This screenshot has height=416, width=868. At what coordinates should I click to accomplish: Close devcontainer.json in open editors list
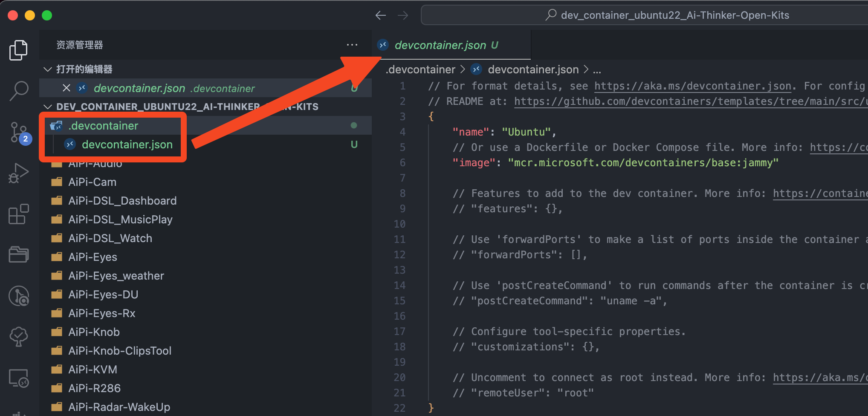tap(67, 88)
